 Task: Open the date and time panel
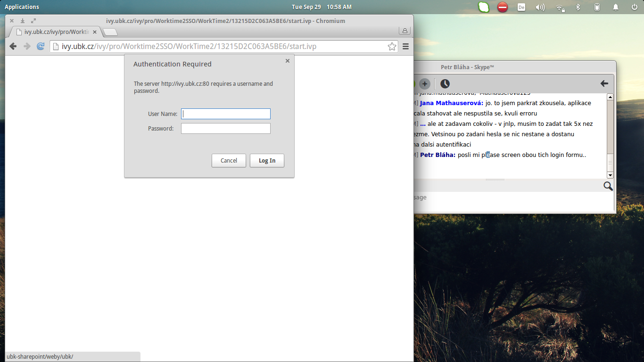click(x=322, y=7)
